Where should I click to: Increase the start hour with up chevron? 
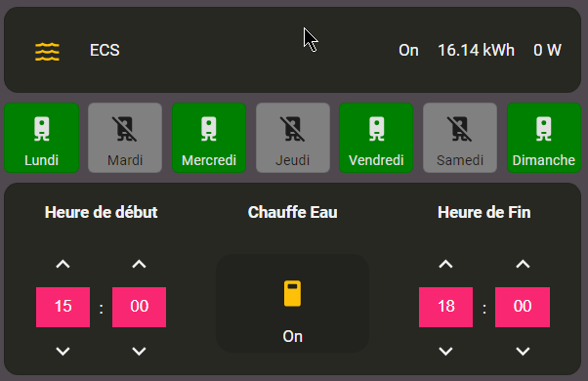[x=63, y=264]
